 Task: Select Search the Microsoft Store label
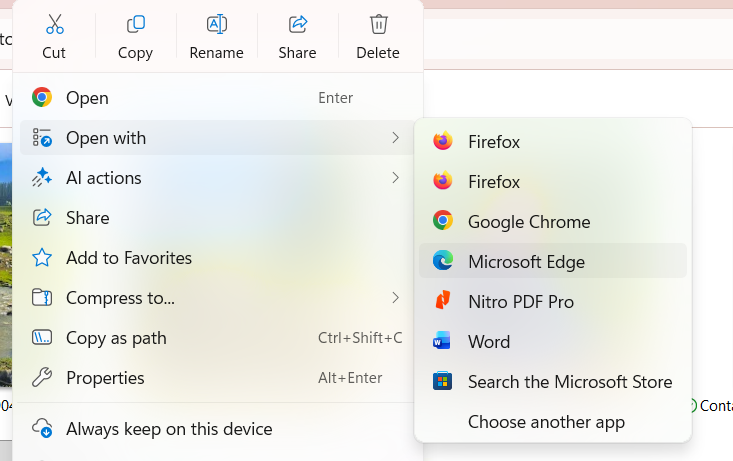570,382
